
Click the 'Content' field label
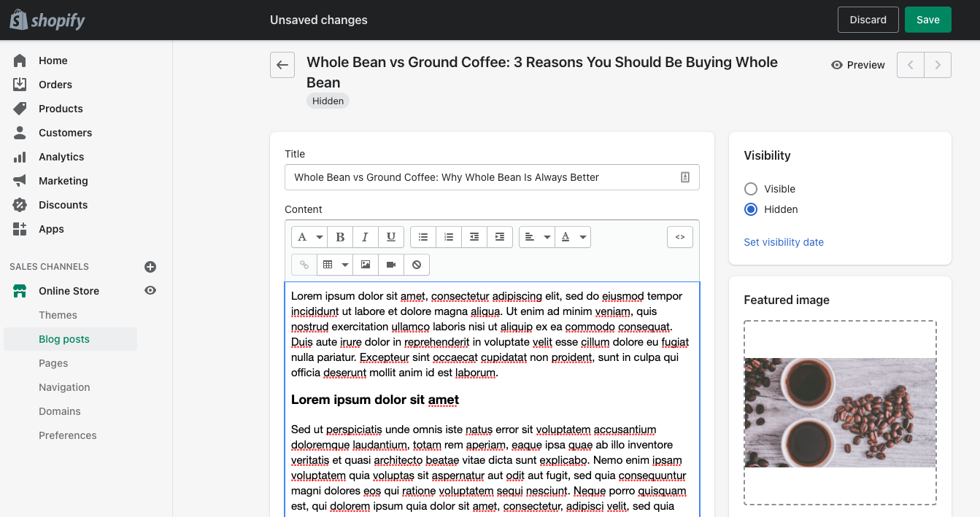coord(304,209)
